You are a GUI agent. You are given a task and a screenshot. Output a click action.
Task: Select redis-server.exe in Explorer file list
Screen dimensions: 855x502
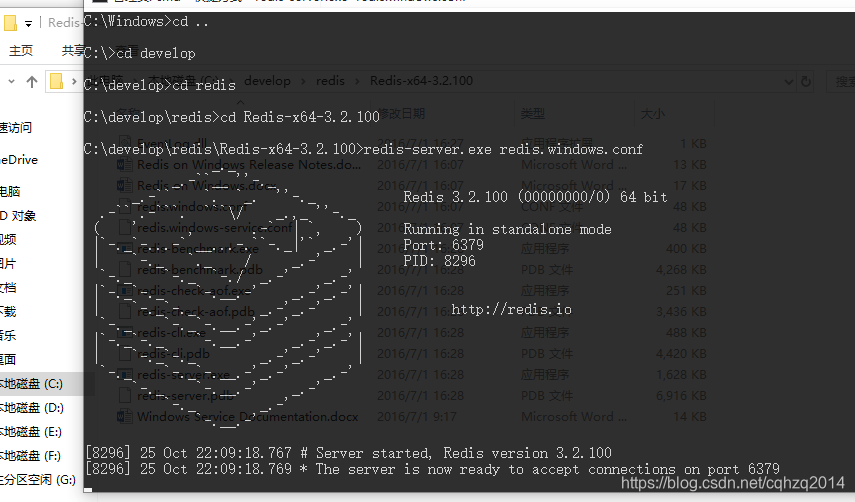(183, 375)
